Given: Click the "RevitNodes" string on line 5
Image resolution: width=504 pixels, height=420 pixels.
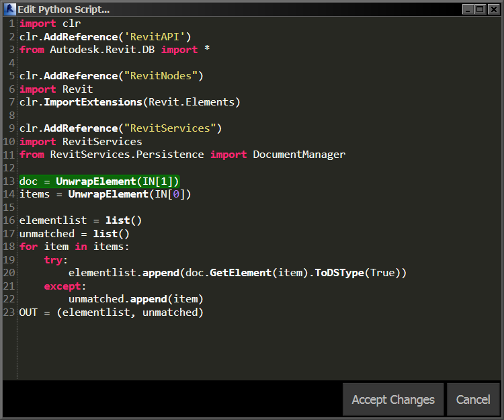Looking at the screenshot, I should click(x=161, y=76).
